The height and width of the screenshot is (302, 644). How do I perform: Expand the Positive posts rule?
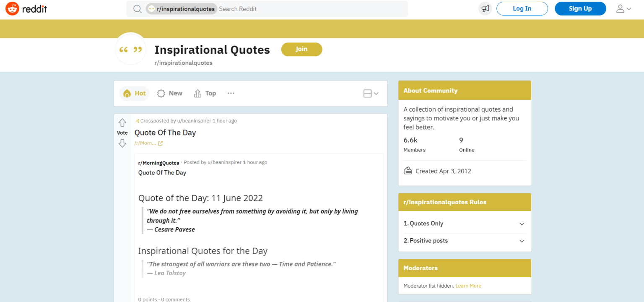522,241
